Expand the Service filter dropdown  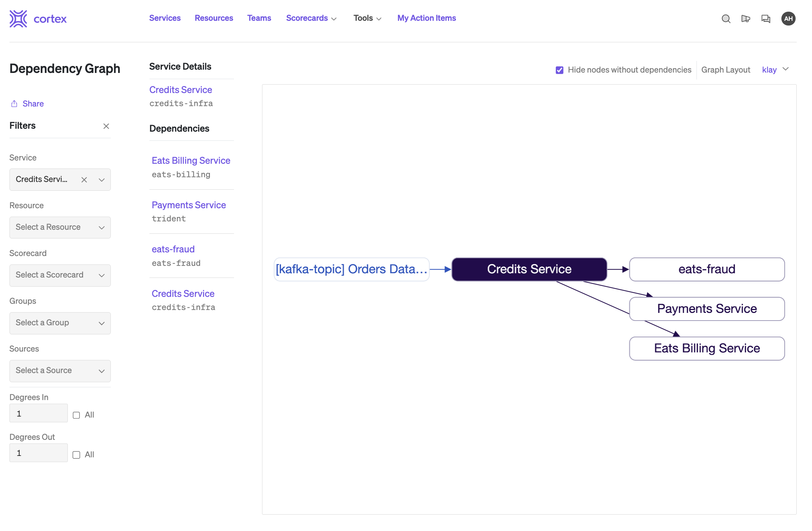pyautogui.click(x=102, y=179)
